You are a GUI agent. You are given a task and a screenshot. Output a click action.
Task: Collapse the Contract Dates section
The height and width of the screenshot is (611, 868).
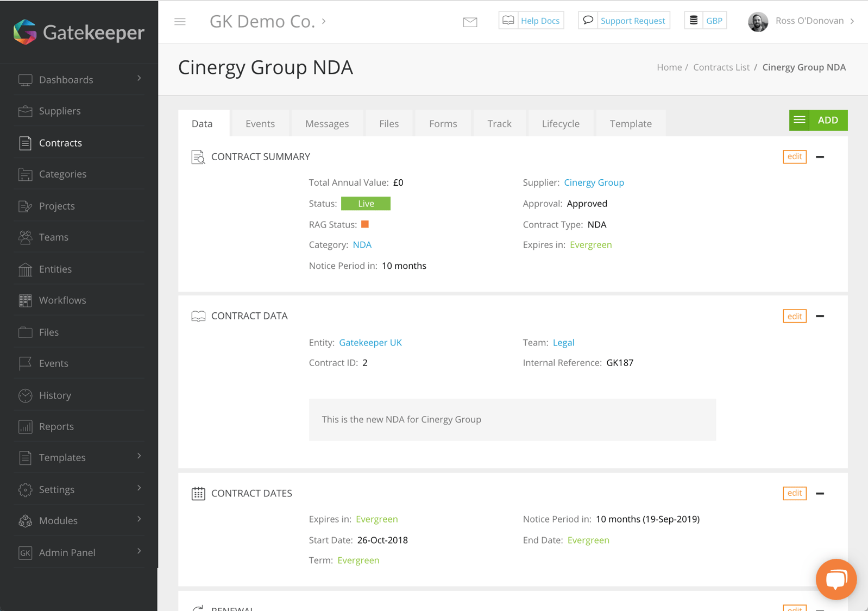pyautogui.click(x=820, y=493)
